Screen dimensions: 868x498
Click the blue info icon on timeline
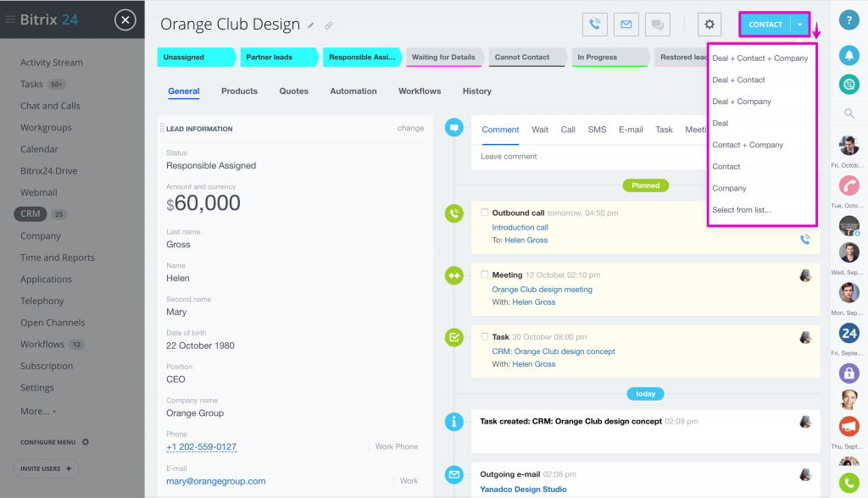point(454,422)
